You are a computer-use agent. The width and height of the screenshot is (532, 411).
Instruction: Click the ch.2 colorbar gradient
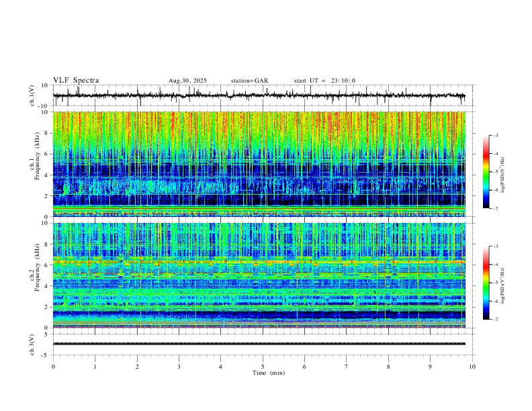click(486, 283)
